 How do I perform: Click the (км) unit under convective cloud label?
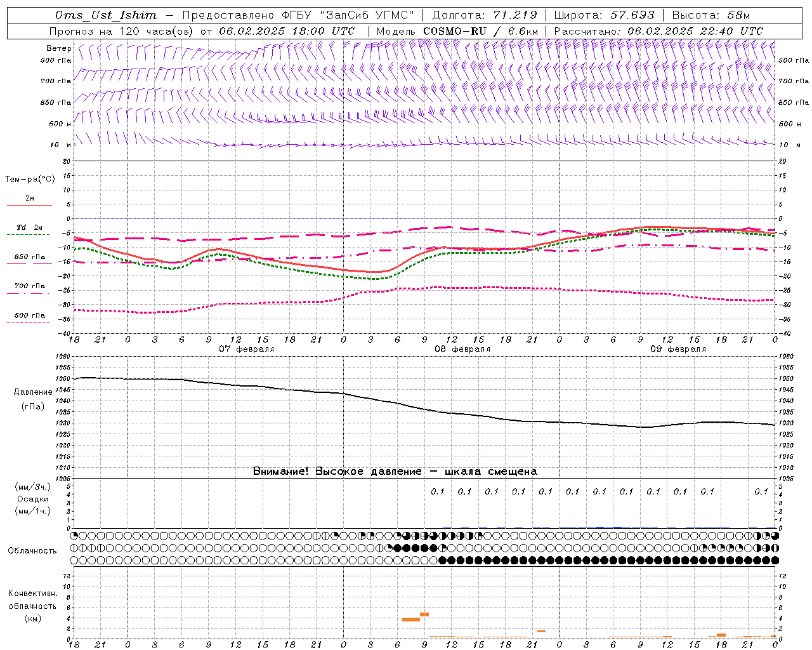[x=32, y=618]
